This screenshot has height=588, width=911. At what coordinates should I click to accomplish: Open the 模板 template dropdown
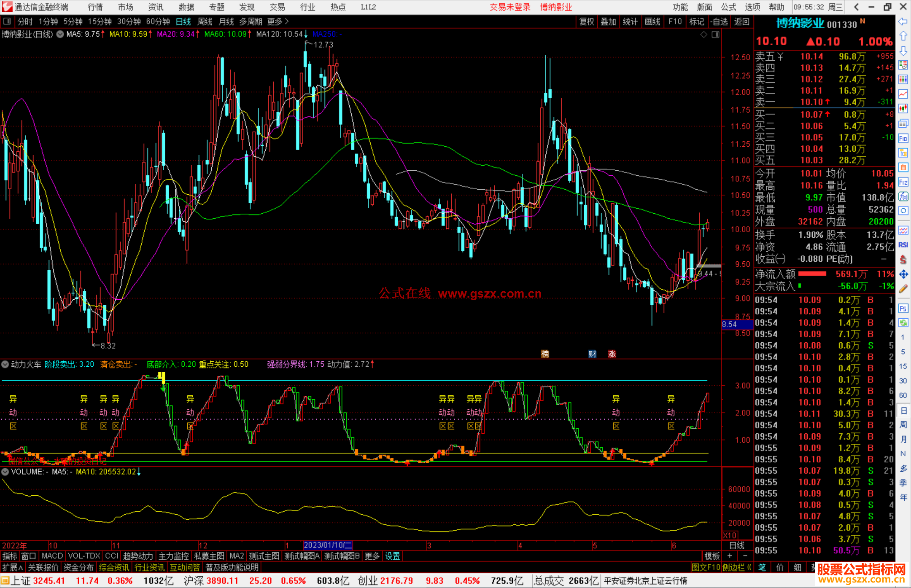point(712,556)
